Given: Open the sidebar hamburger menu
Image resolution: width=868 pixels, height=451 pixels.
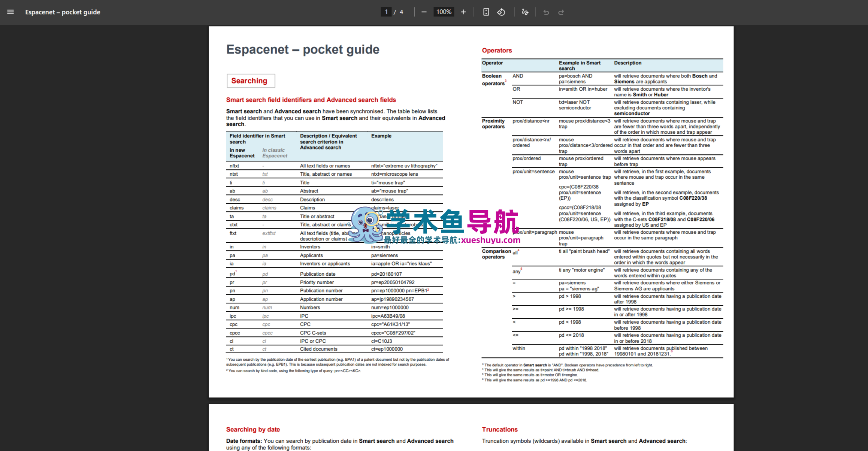Looking at the screenshot, I should pyautogui.click(x=10, y=12).
